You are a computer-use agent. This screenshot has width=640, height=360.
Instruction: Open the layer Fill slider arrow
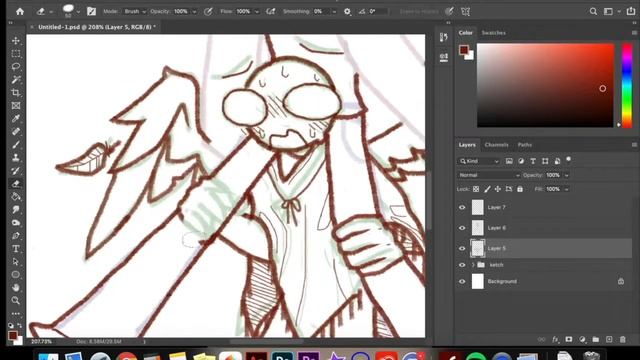pyautogui.click(x=567, y=189)
